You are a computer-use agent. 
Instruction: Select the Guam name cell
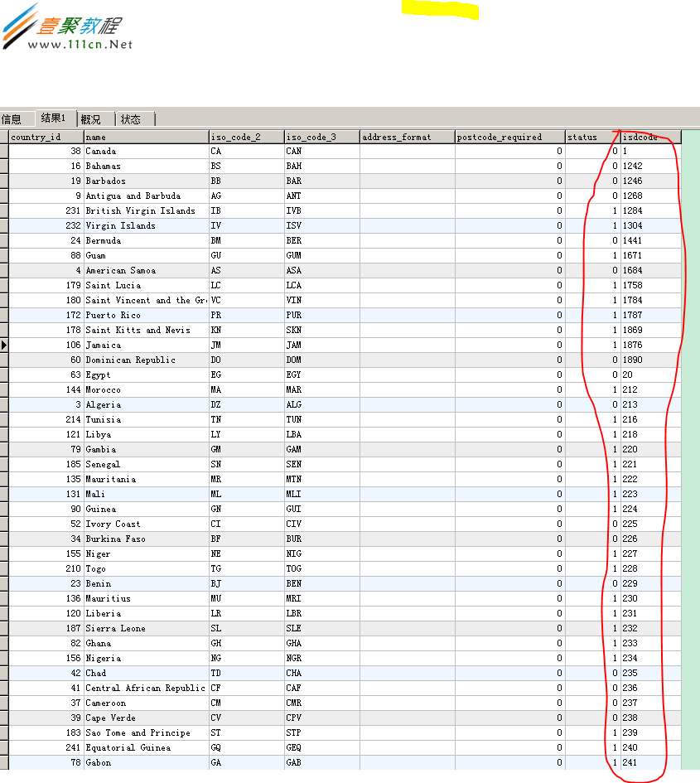[x=147, y=256]
